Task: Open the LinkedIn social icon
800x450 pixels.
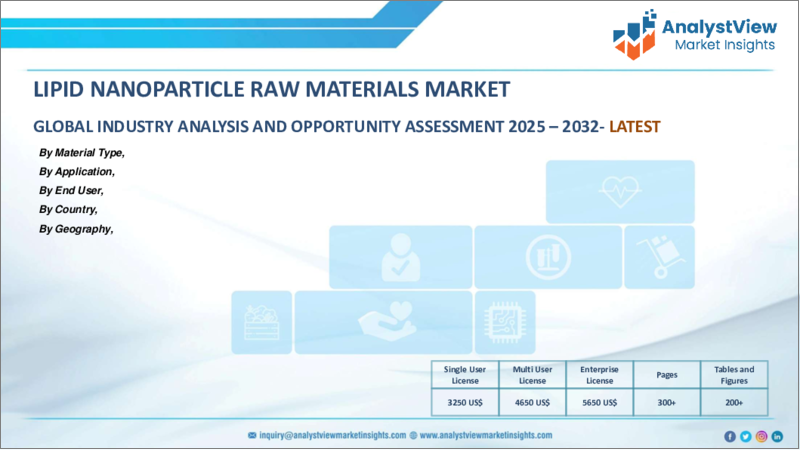Action: click(778, 436)
